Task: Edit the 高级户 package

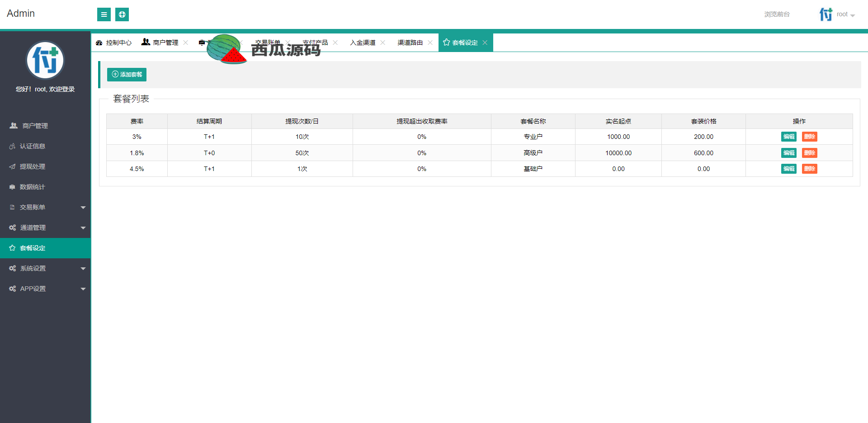Action: (789, 153)
